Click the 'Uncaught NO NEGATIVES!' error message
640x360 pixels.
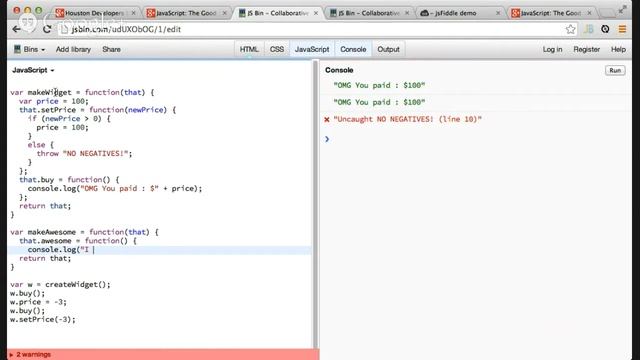[x=407, y=119]
